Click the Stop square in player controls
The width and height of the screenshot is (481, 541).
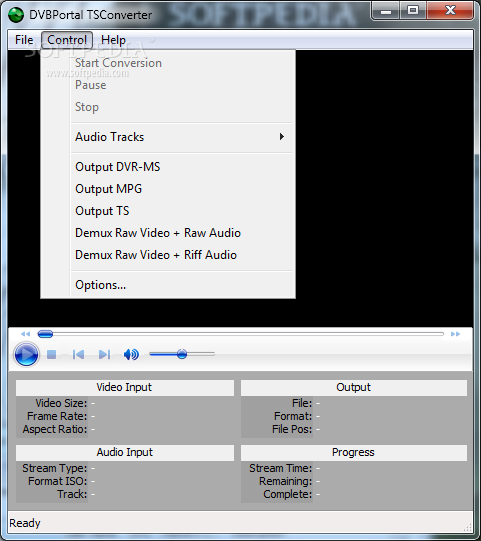[51, 354]
